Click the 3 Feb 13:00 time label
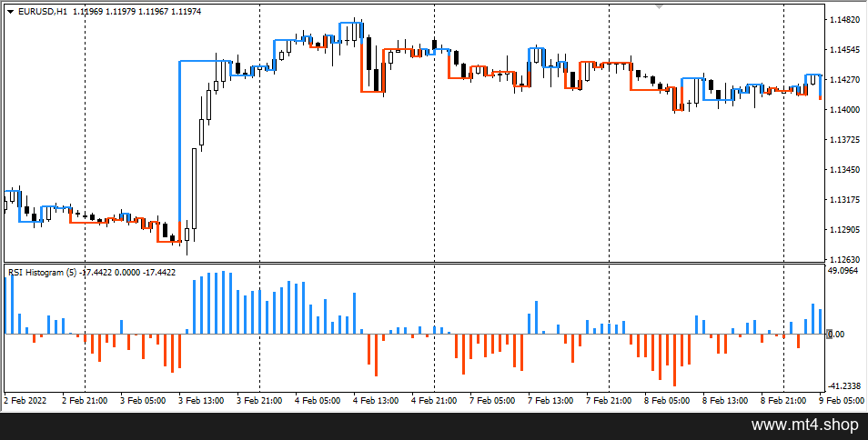 pyautogui.click(x=201, y=401)
